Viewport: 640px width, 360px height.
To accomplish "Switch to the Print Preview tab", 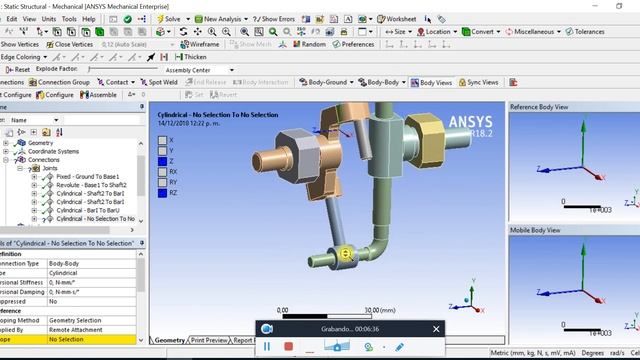I will [x=209, y=340].
